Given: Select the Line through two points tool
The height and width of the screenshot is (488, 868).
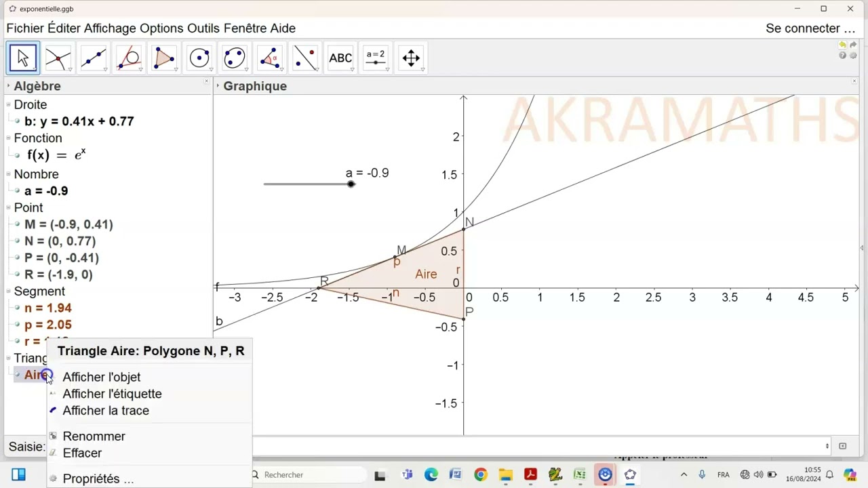Looking at the screenshot, I should (x=94, y=58).
